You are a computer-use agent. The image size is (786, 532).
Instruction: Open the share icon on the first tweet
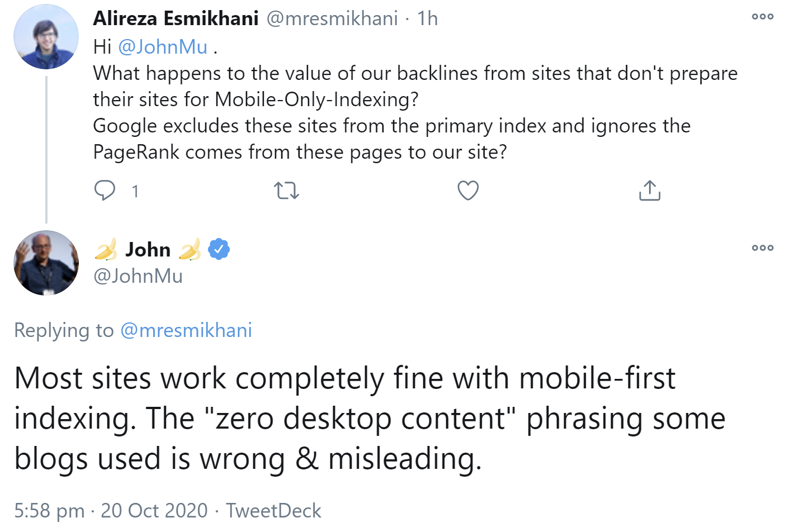pos(649,190)
